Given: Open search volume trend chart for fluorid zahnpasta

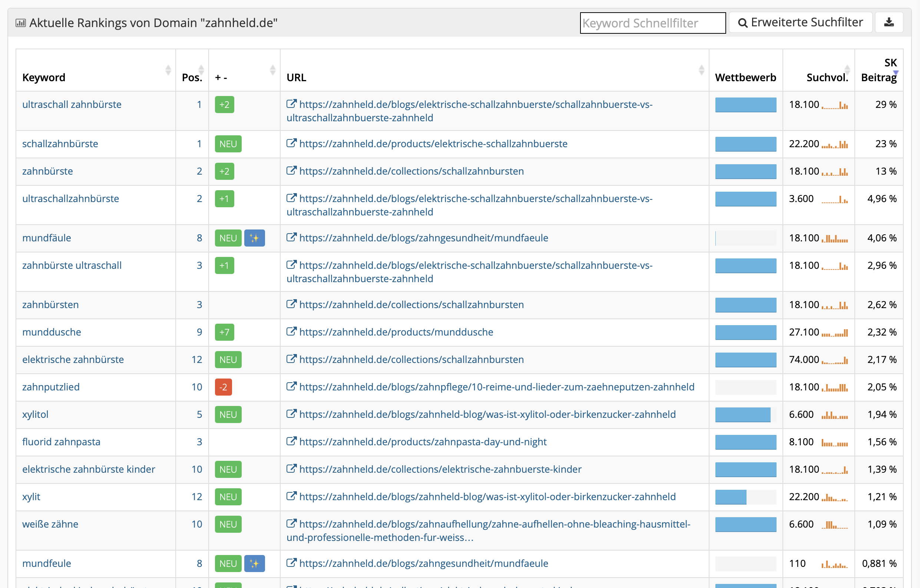Looking at the screenshot, I should [x=835, y=442].
